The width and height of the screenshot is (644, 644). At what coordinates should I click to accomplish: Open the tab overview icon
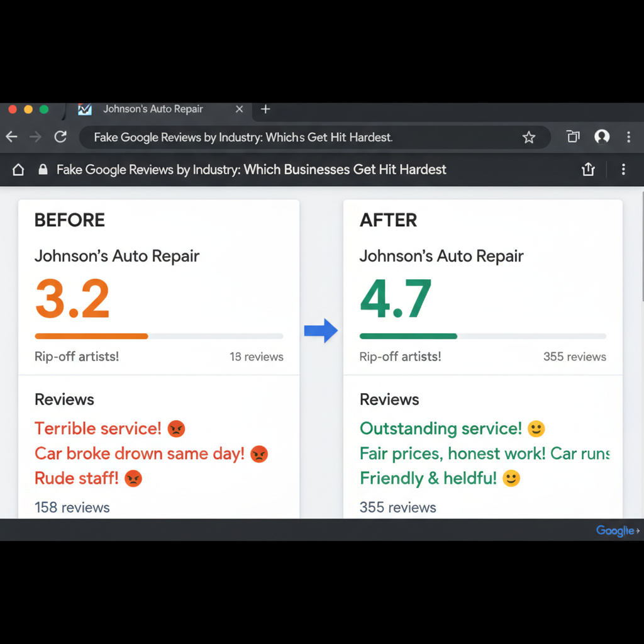[573, 136]
